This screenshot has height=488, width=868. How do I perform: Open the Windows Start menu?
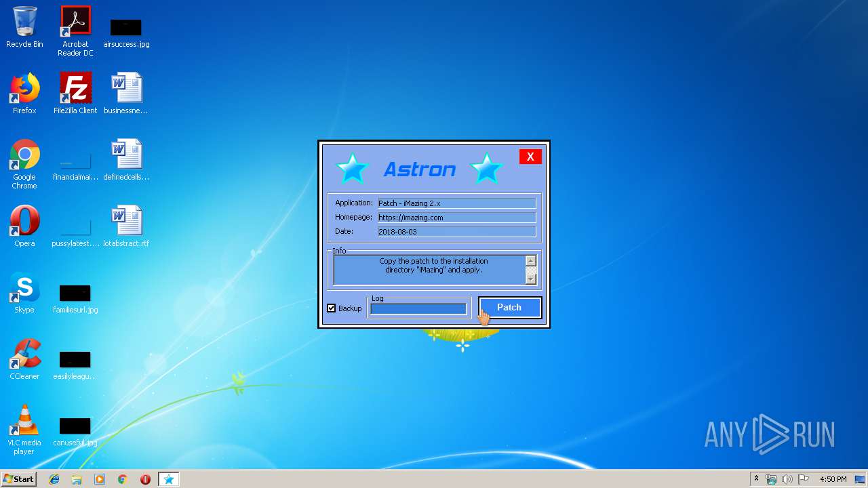click(x=19, y=479)
